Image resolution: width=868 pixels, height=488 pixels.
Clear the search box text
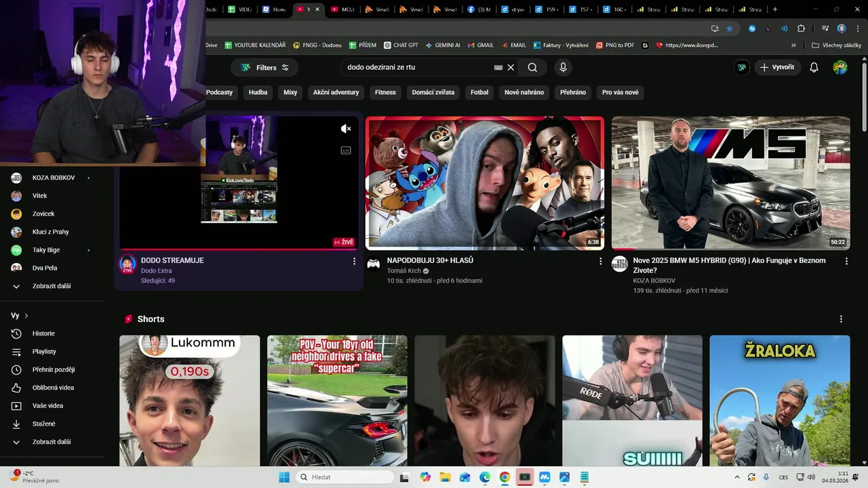coord(511,68)
